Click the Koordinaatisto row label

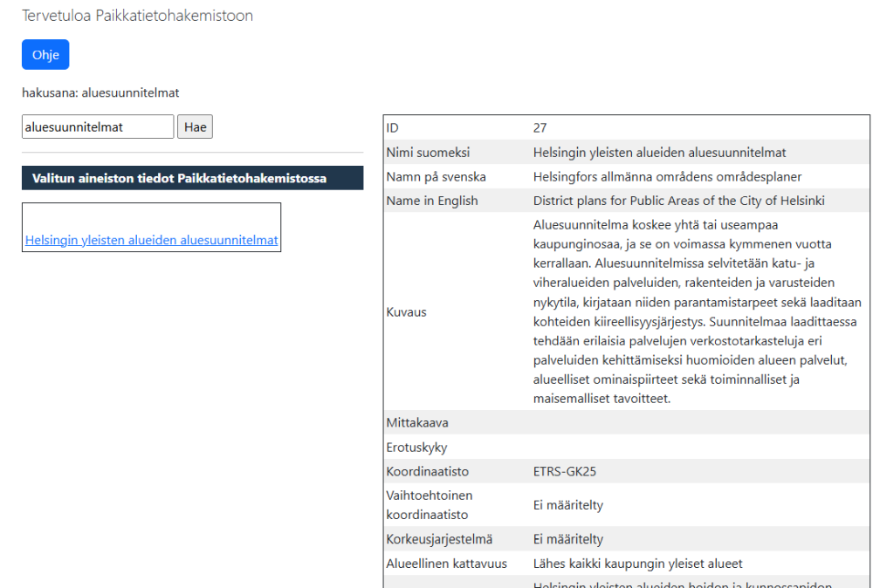(x=428, y=472)
